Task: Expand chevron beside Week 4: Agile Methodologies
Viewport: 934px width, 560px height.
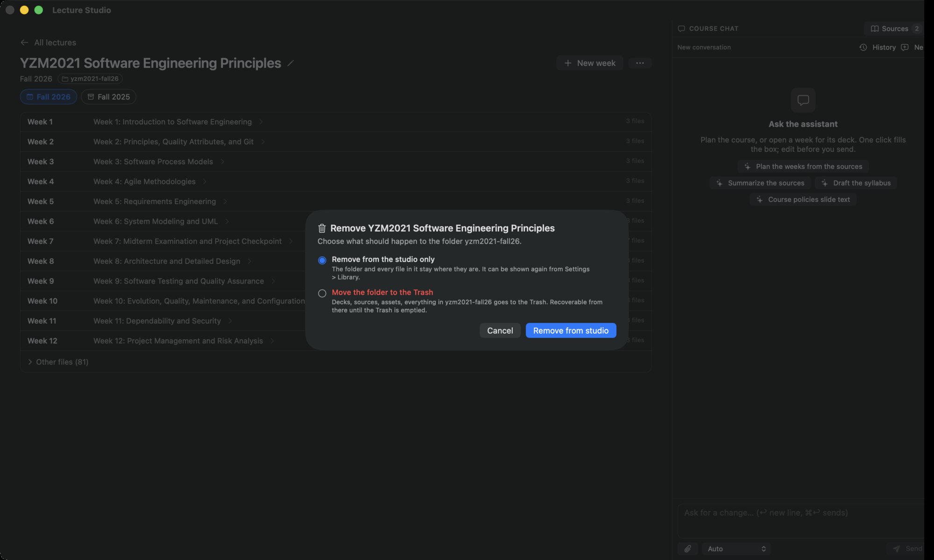Action: (x=205, y=182)
